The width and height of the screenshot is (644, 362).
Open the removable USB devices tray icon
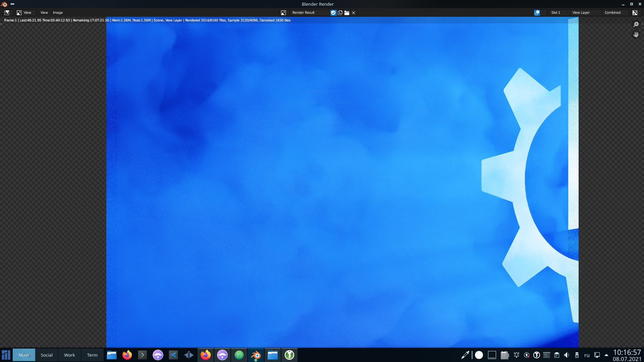(577, 355)
